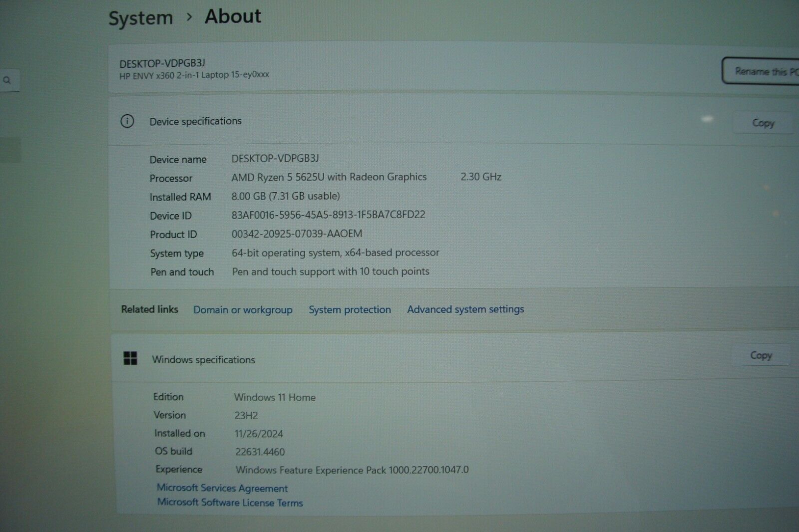799x532 pixels.
Task: Copy the device specifications
Action: (x=763, y=123)
